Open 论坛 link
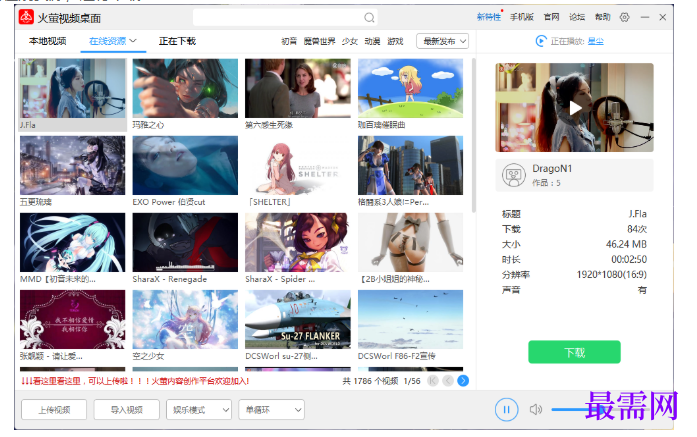Viewport: 697px width, 437px height. (577, 17)
